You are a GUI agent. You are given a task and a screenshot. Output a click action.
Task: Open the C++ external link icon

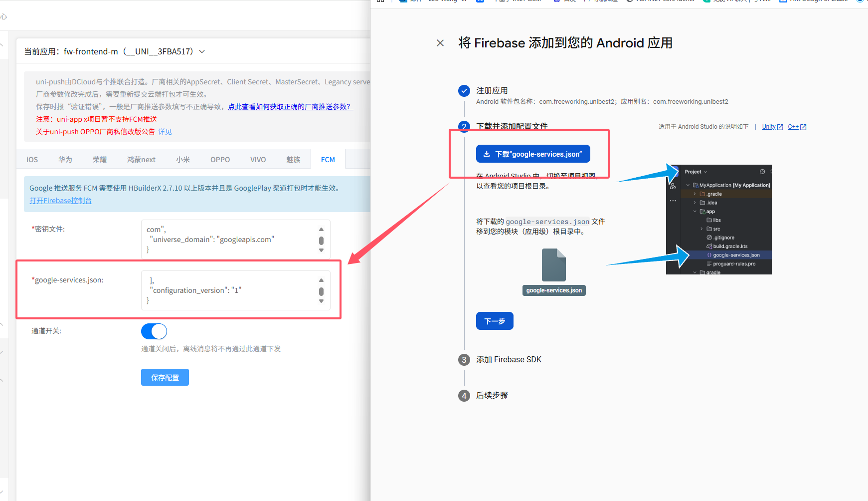click(x=802, y=127)
